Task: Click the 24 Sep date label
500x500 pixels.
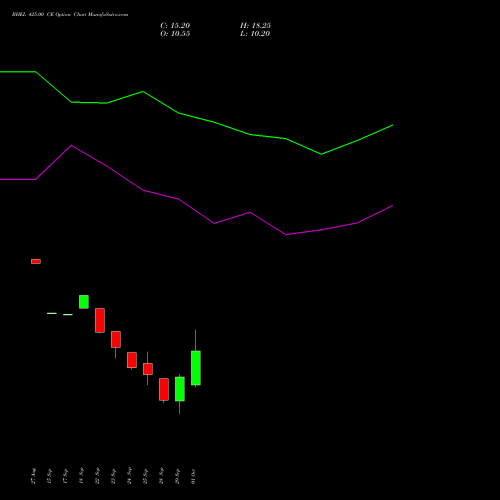Action: pos(129,476)
